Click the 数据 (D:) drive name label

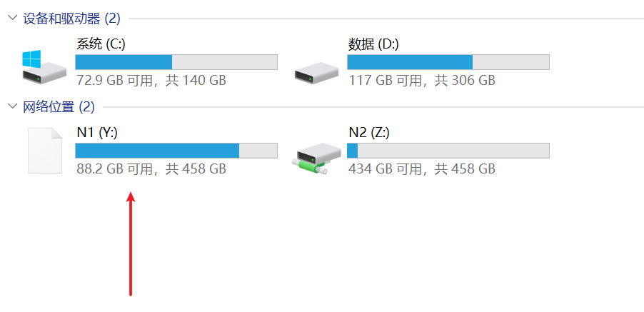(373, 44)
